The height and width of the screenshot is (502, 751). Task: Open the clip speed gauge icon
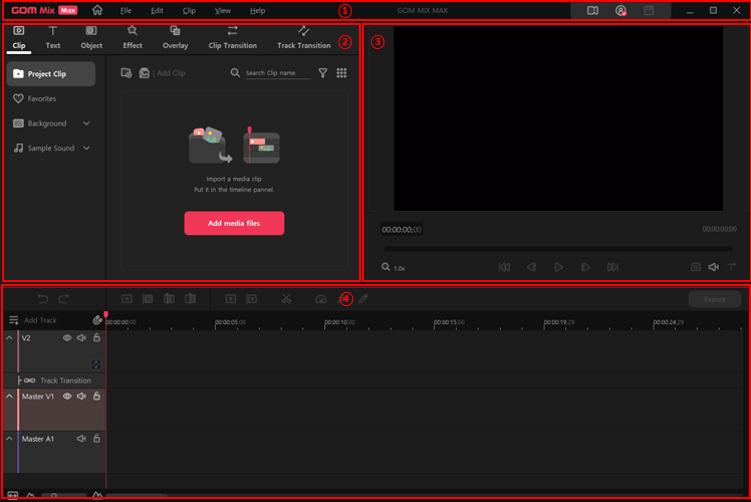pos(320,298)
